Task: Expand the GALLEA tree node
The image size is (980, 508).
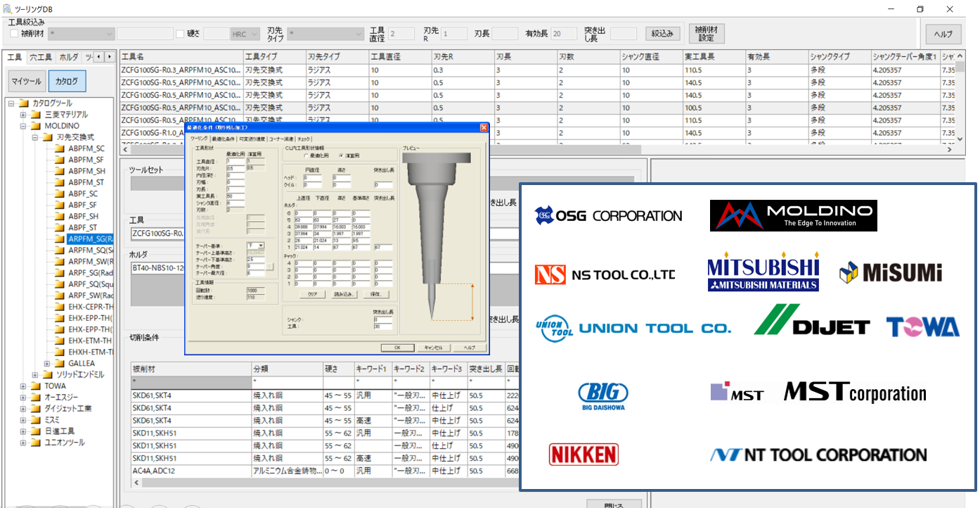Action: (x=47, y=363)
